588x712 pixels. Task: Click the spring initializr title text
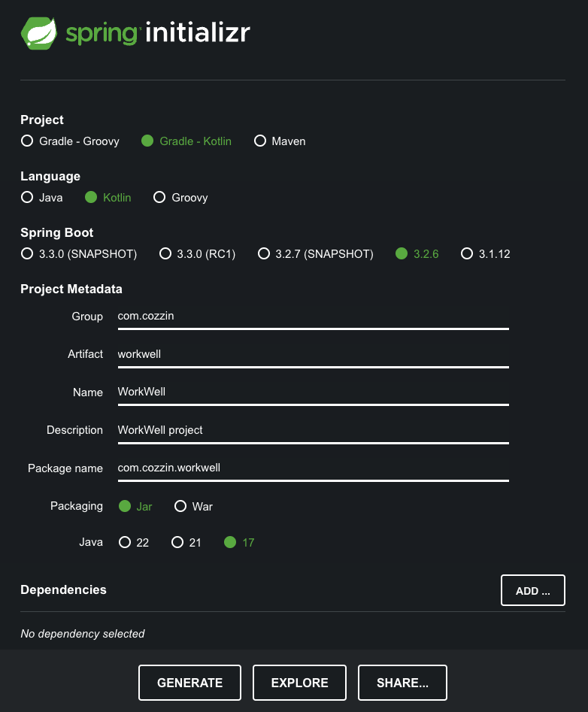[x=158, y=32]
